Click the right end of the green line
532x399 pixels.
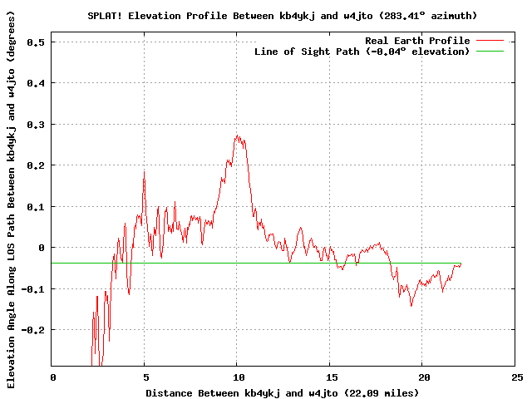coord(461,264)
